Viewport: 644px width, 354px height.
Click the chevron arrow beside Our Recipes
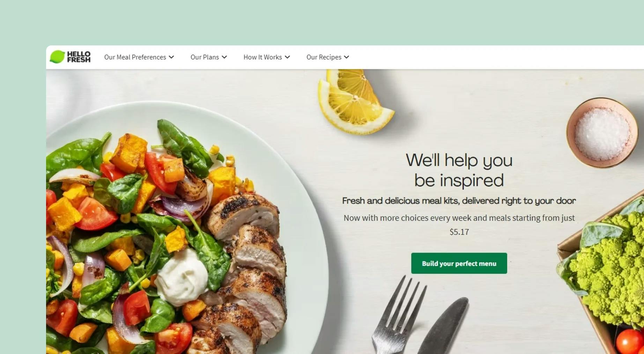pyautogui.click(x=347, y=57)
